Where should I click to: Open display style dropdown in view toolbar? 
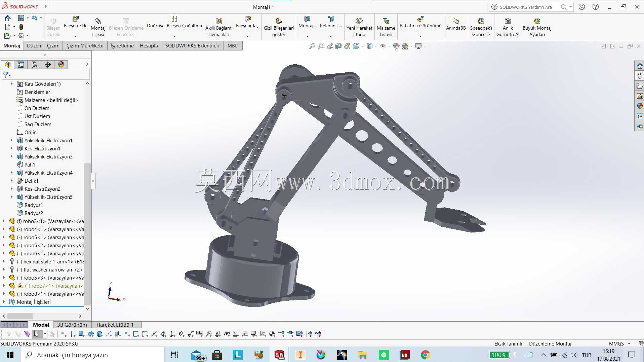pyautogui.click(x=376, y=46)
